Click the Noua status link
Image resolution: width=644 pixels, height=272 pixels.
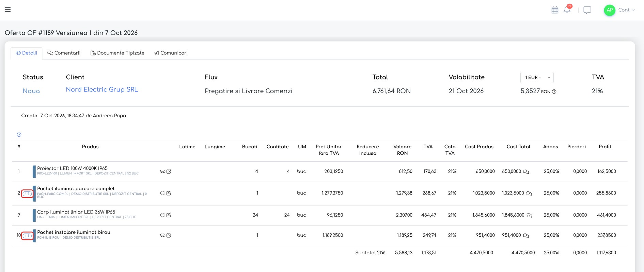coord(31,91)
